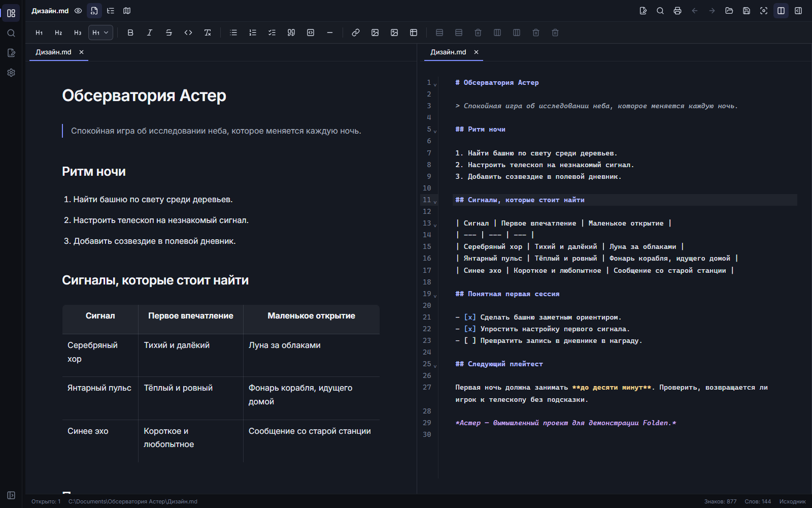Apply italic formatting
Image resolution: width=812 pixels, height=508 pixels.
coord(150,33)
